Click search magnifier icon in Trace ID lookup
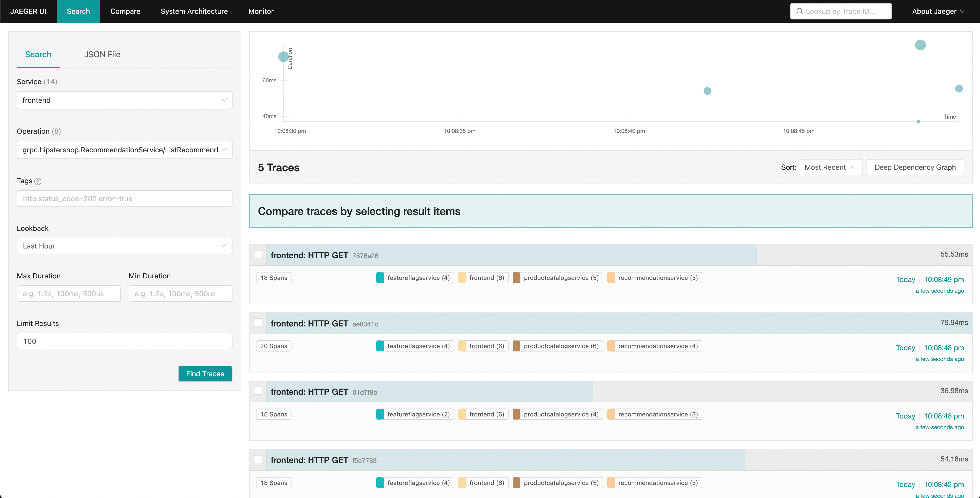 point(800,12)
